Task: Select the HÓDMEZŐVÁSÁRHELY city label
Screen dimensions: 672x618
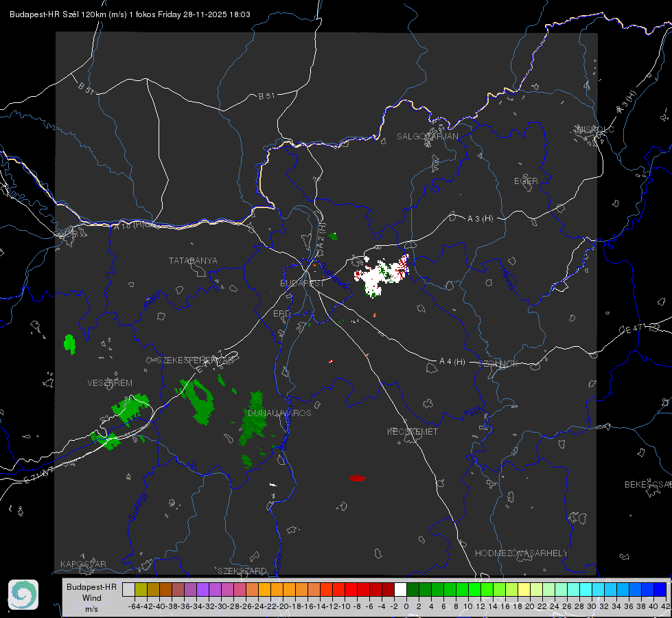Action: (x=521, y=553)
